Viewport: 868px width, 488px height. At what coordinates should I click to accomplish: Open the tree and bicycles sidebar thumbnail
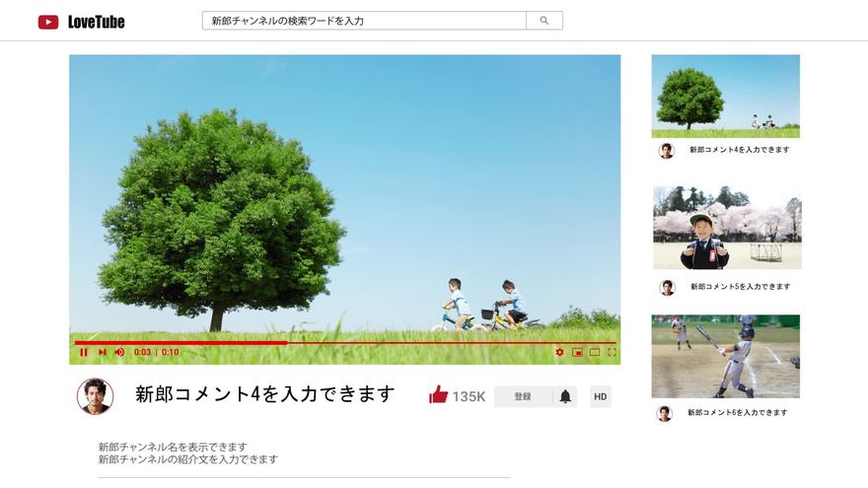(x=726, y=97)
